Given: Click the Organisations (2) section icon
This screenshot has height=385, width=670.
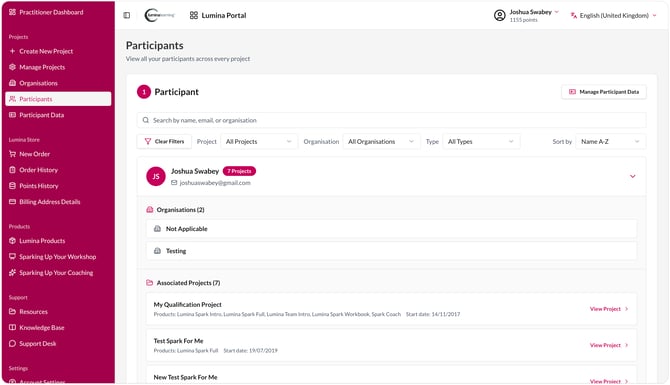Looking at the screenshot, I should click(x=150, y=210).
